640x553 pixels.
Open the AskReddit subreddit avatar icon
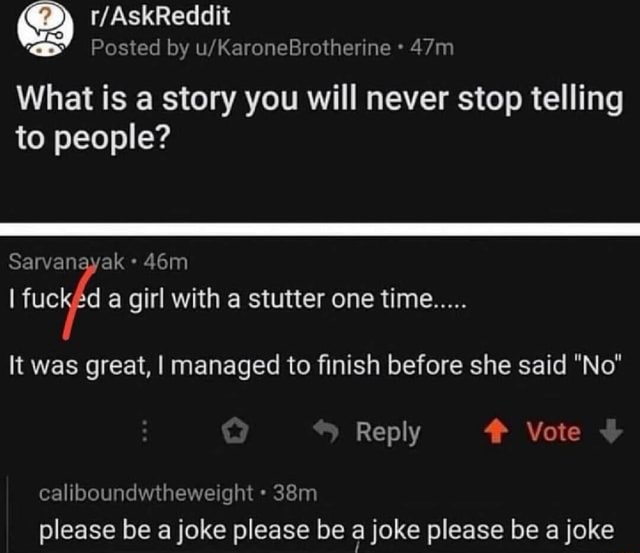click(x=44, y=31)
